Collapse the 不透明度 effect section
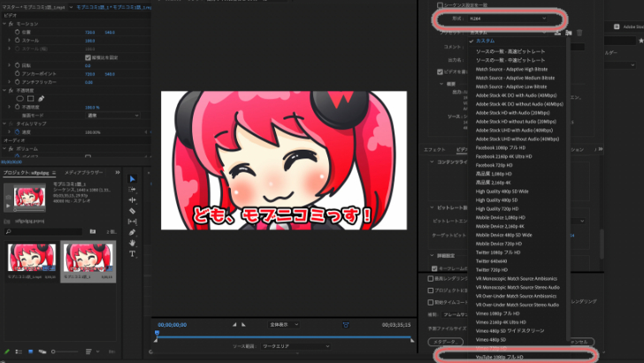The height and width of the screenshot is (363, 644). tap(4, 90)
